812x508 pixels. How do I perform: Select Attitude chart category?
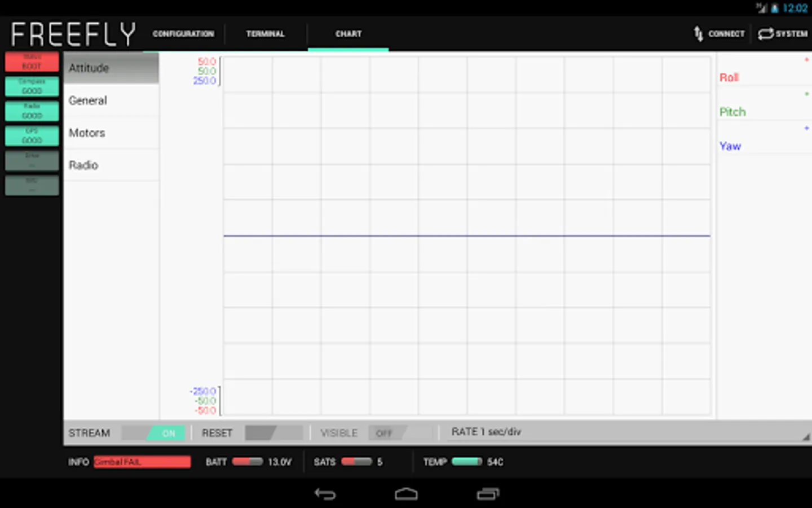[x=111, y=68]
